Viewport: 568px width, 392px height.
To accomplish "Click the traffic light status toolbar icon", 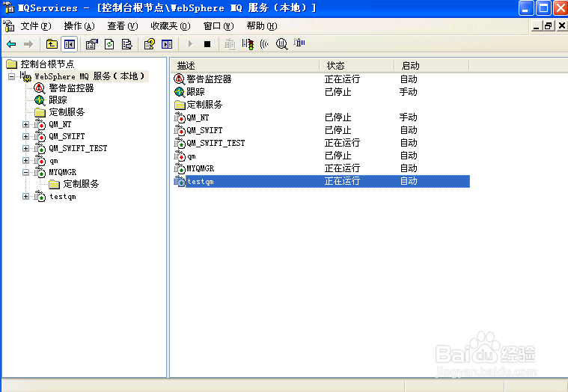I will (248, 44).
